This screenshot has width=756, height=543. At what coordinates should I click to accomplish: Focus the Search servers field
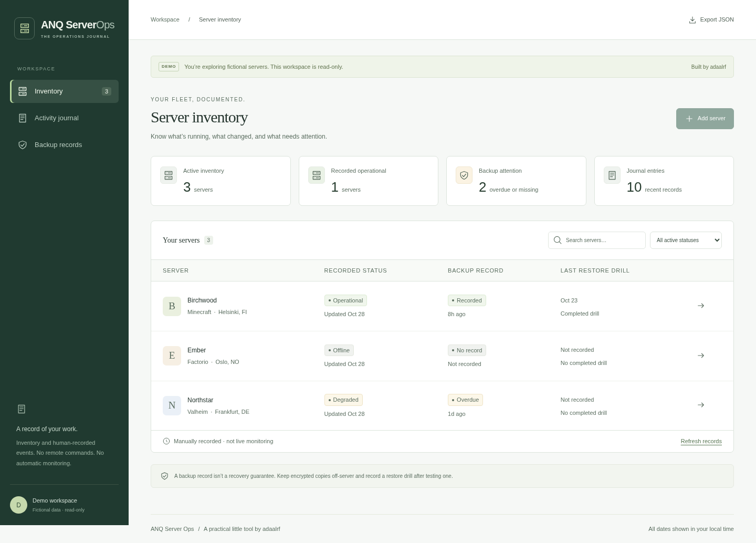[x=597, y=240]
